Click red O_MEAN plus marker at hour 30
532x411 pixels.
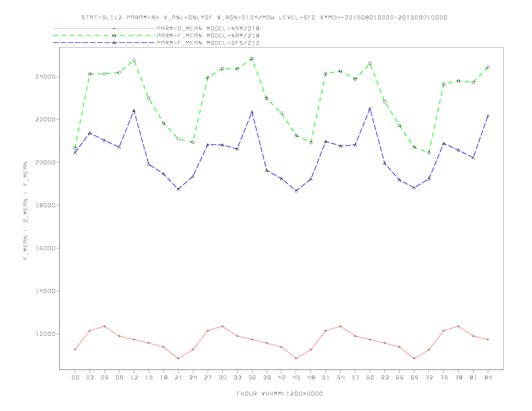[x=222, y=326]
